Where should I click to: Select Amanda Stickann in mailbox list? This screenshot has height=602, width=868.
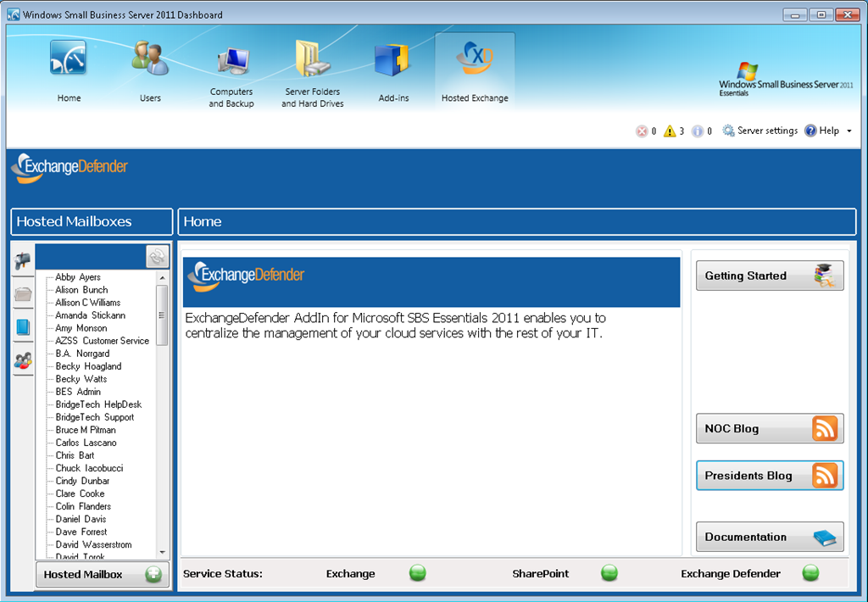click(x=90, y=315)
